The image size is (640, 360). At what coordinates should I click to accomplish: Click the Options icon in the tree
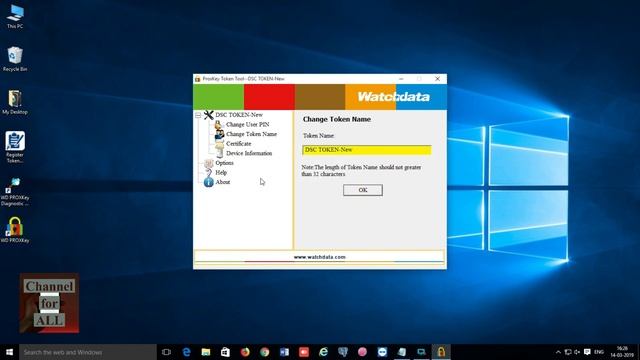point(209,163)
